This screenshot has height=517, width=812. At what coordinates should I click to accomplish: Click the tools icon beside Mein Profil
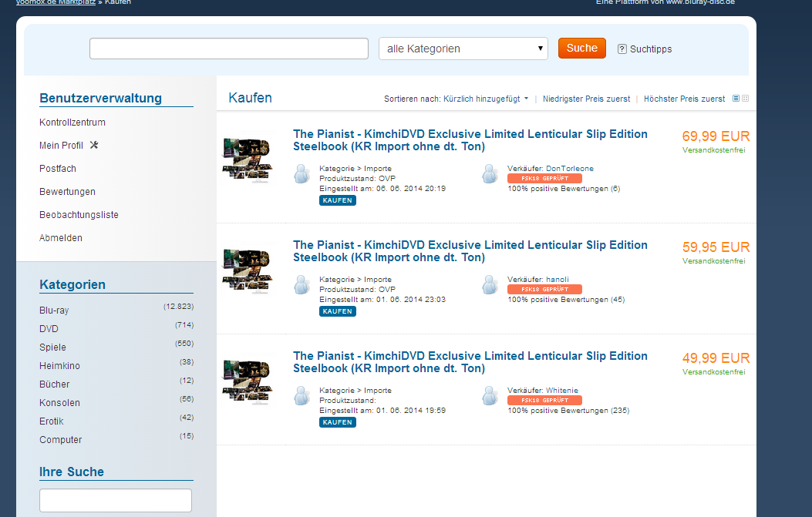tap(94, 145)
